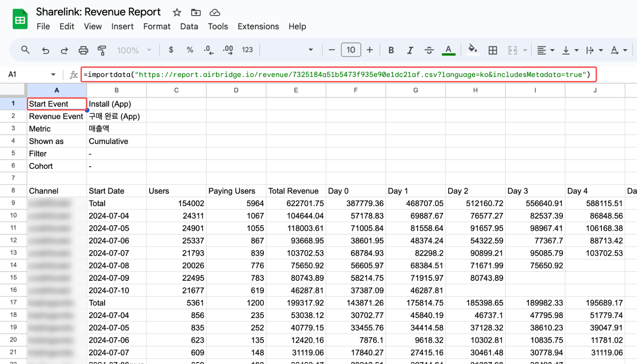Open the zoom 100% dropdown
This screenshot has width=637, height=364.
[x=134, y=50]
